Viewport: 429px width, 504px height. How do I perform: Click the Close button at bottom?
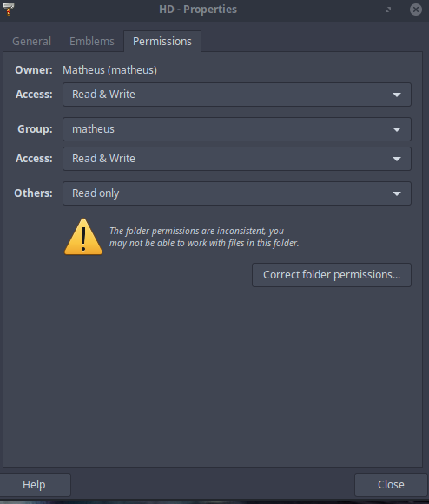[x=391, y=485]
